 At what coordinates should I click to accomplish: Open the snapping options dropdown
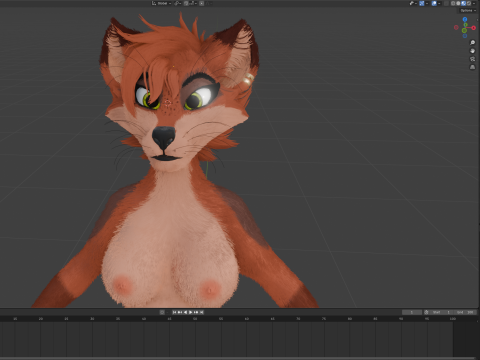click(x=193, y=3)
